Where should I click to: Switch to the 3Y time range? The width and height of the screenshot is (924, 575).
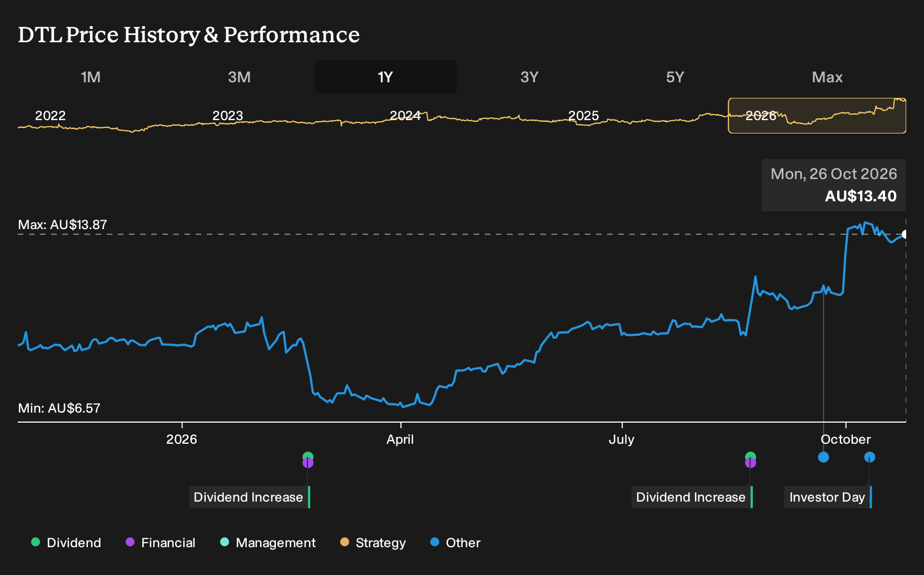coord(529,77)
